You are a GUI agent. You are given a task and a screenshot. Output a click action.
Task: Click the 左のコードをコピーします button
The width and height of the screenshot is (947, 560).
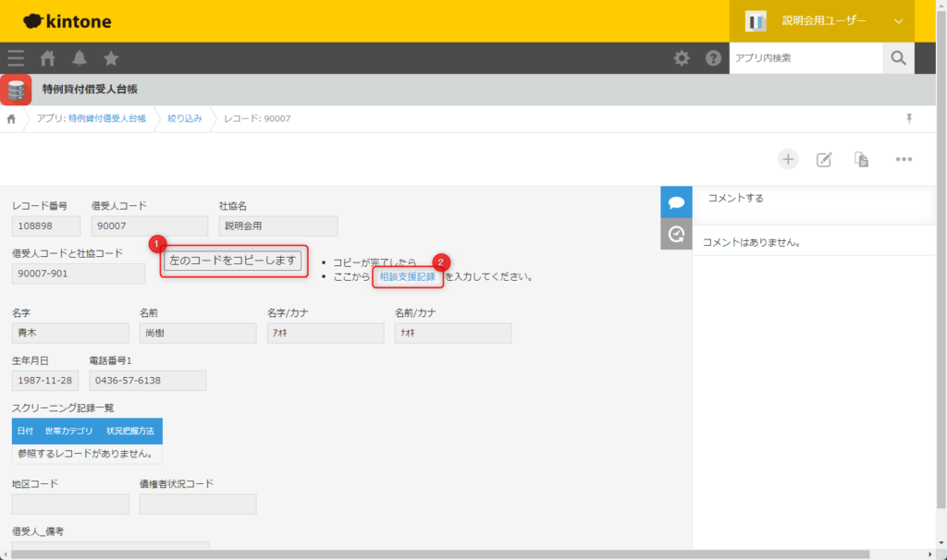(x=234, y=262)
